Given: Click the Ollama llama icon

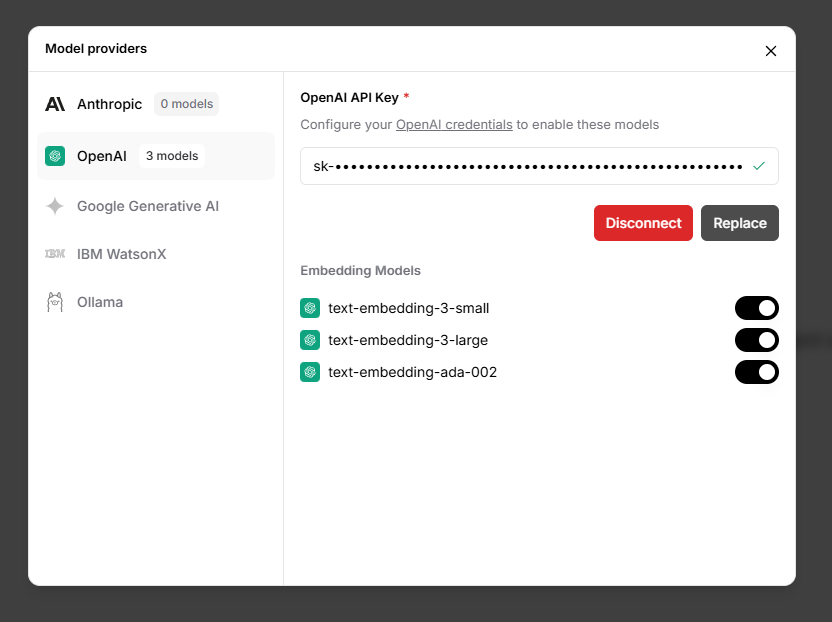Looking at the screenshot, I should pos(55,302).
